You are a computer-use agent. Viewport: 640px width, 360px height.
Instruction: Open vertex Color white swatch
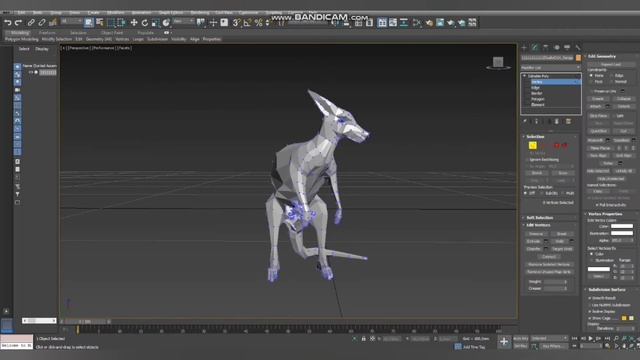[x=622, y=226]
